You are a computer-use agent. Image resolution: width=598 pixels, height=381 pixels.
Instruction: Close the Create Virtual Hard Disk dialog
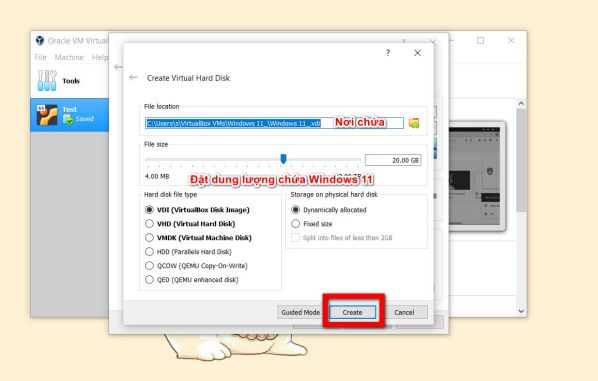click(418, 53)
